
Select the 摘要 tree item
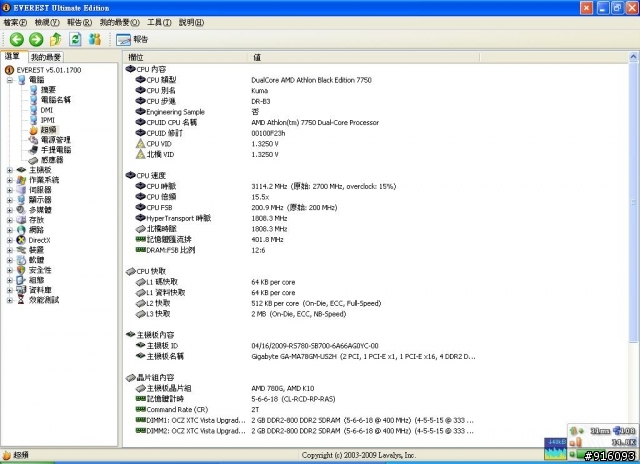coord(48,90)
